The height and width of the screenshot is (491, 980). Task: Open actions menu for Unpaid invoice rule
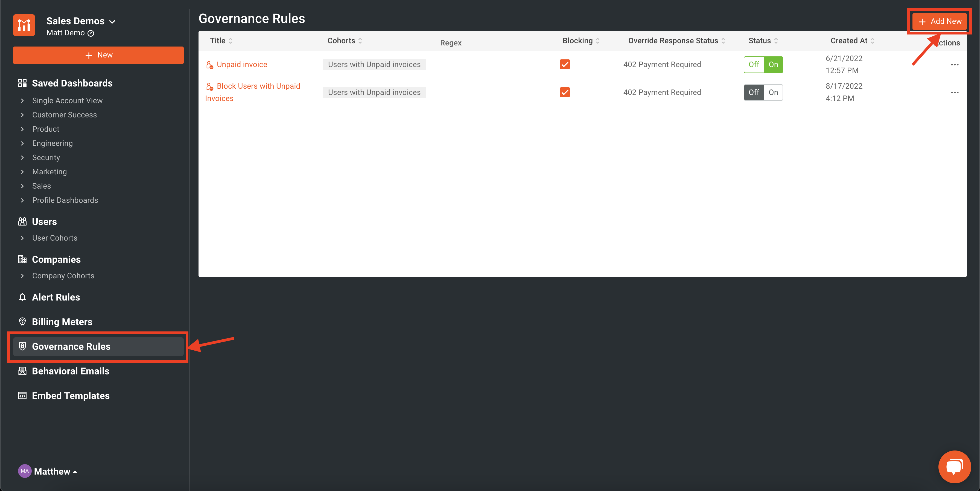[955, 65]
